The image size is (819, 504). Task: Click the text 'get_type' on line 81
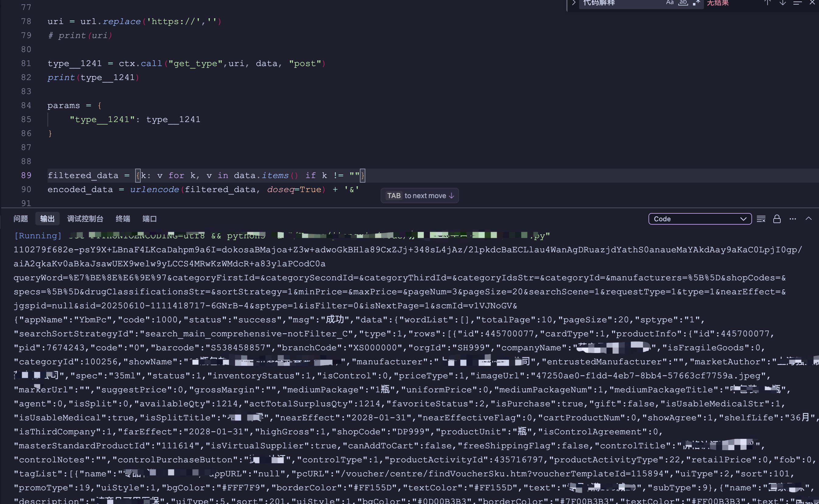(x=195, y=63)
